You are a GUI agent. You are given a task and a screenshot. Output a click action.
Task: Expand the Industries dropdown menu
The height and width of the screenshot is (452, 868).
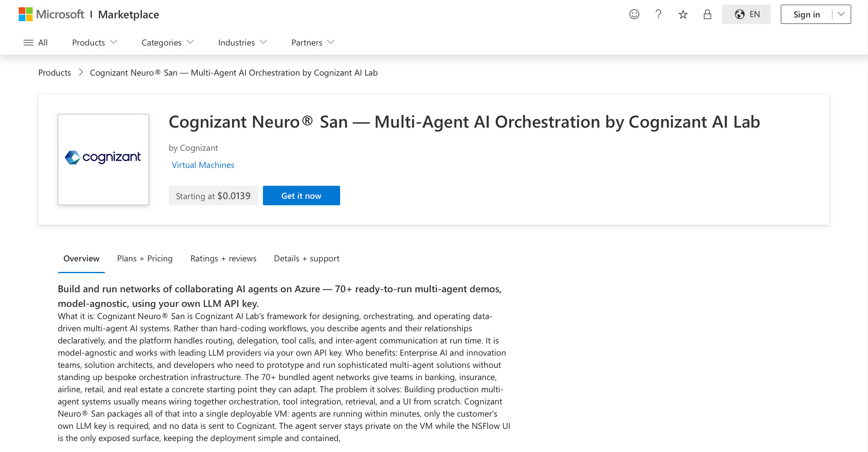243,43
